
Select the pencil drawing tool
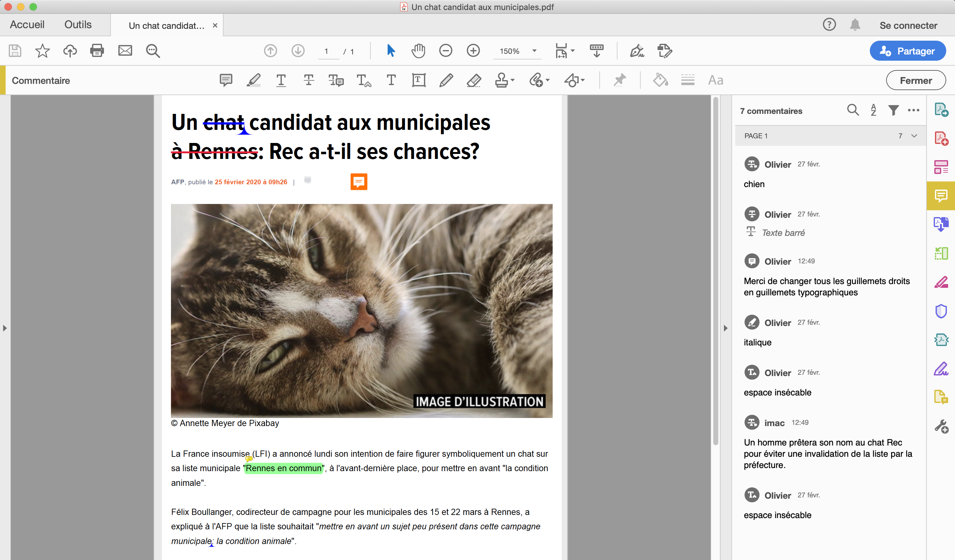446,80
